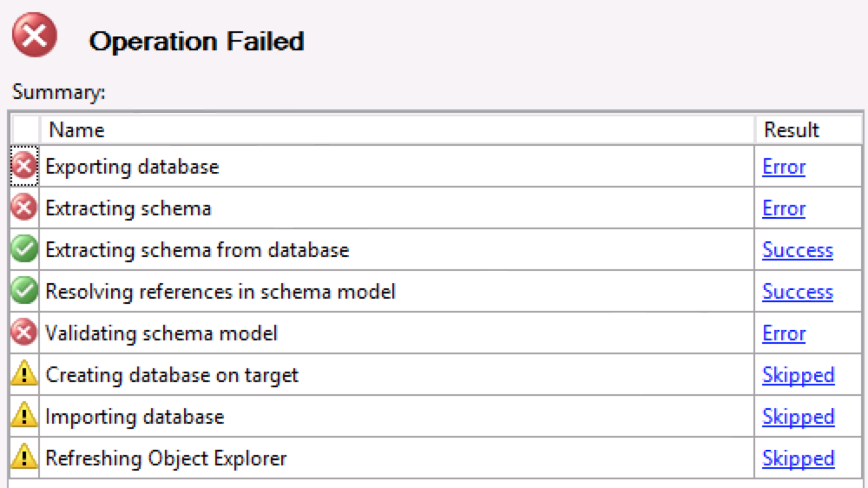The height and width of the screenshot is (488, 868).
Task: Click the yellow warning icon beside Importing database
Action: [x=24, y=417]
